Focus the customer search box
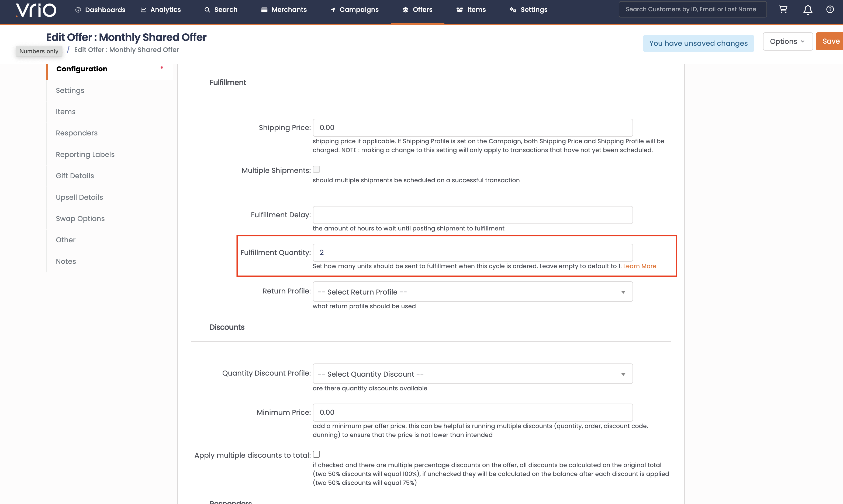 (x=692, y=9)
